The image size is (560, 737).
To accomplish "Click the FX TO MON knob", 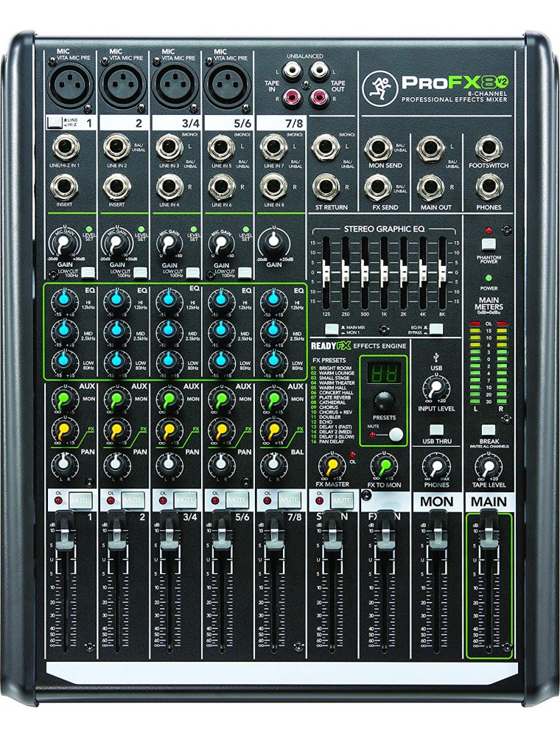I will tap(385, 466).
